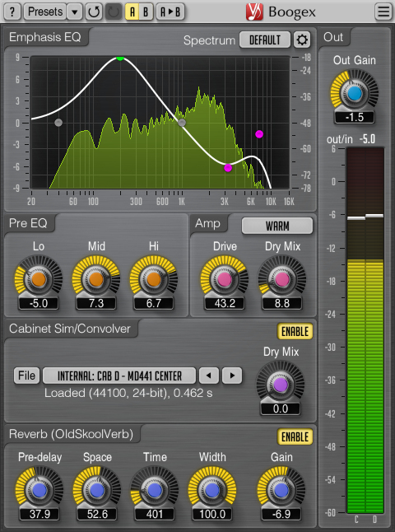The height and width of the screenshot is (532, 395).
Task: Open the help question mark button
Action: (x=12, y=12)
